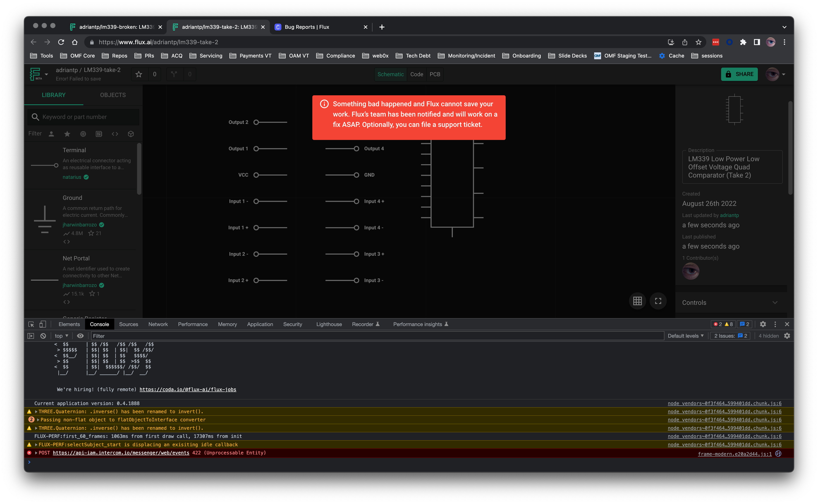
Task: Open live expression eye icon
Action: [80, 336]
